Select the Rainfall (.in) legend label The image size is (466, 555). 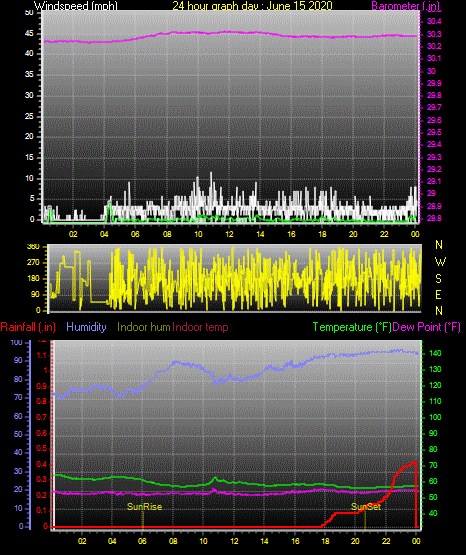[28, 327]
